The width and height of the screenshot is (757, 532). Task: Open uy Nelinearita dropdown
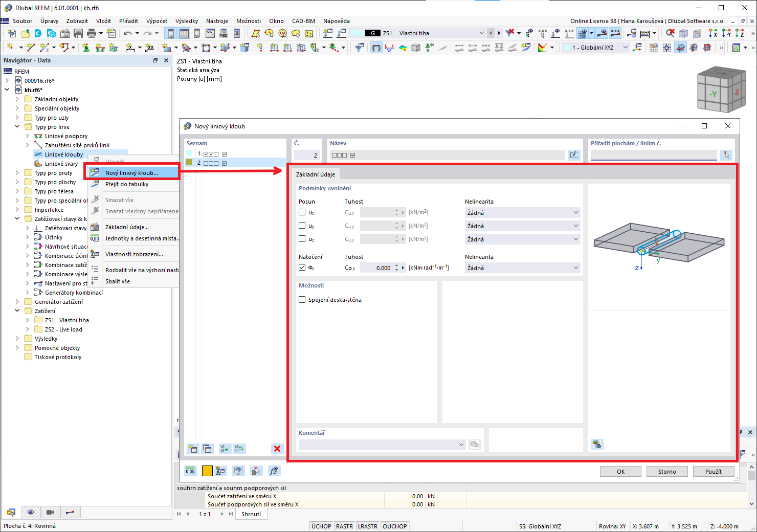(523, 226)
